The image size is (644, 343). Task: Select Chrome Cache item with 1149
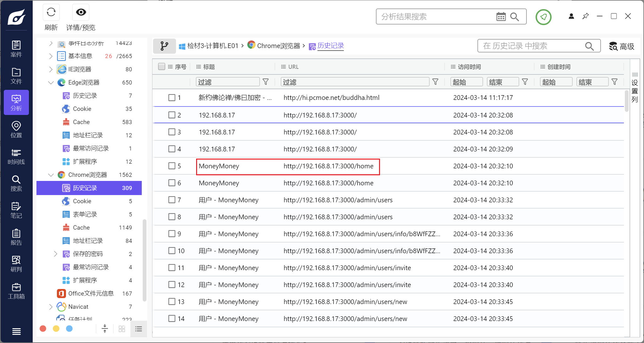(89, 227)
